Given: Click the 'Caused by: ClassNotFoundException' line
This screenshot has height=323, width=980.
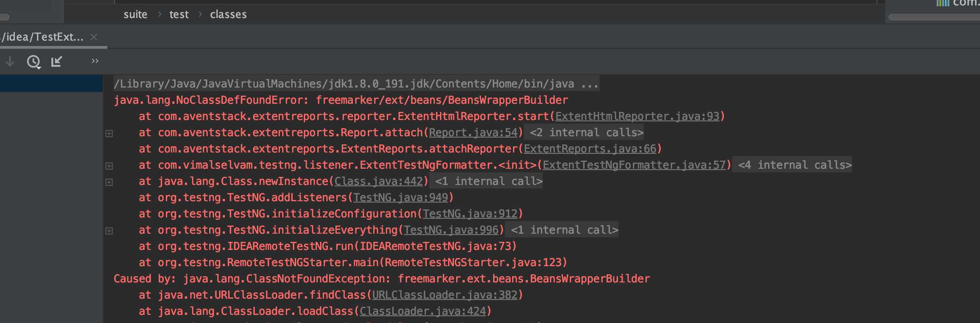Looking at the screenshot, I should coord(382,279).
